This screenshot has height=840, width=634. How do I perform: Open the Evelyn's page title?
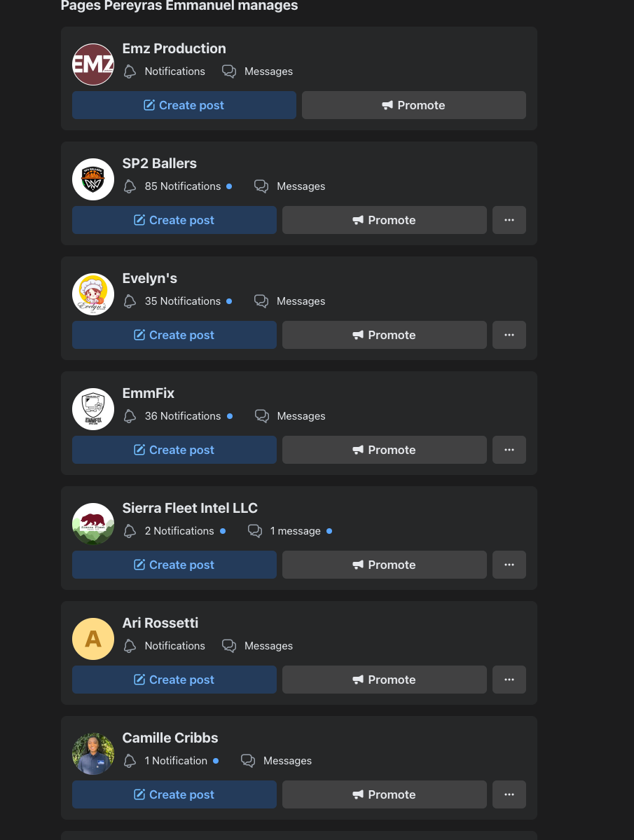(x=149, y=279)
